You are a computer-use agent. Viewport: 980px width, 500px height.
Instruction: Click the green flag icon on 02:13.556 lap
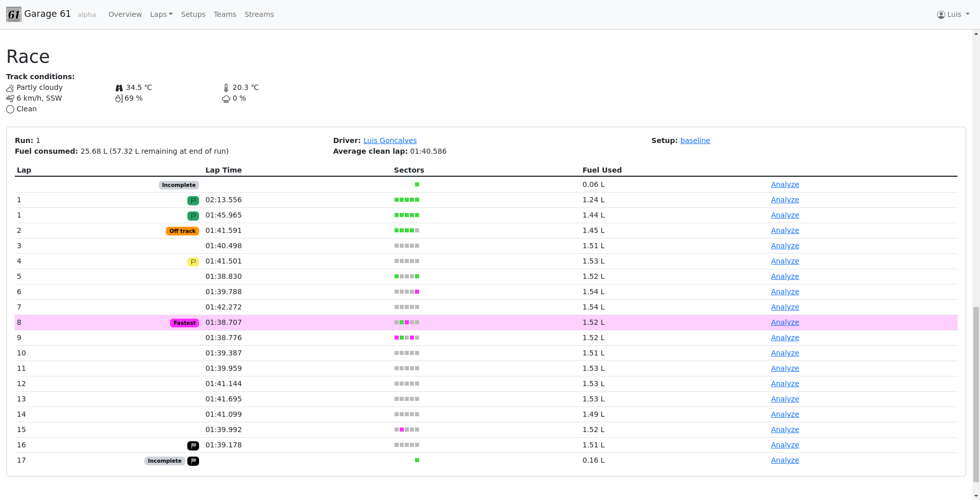click(x=193, y=201)
